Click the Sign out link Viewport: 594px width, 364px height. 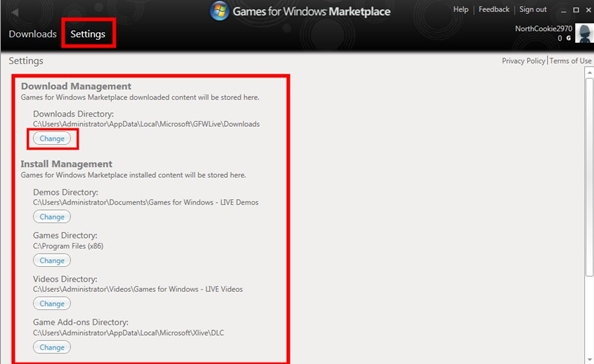click(x=533, y=9)
